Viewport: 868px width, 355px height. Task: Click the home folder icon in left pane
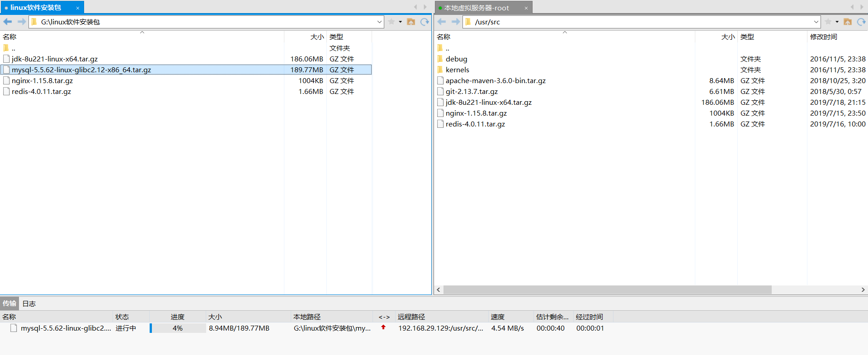411,22
